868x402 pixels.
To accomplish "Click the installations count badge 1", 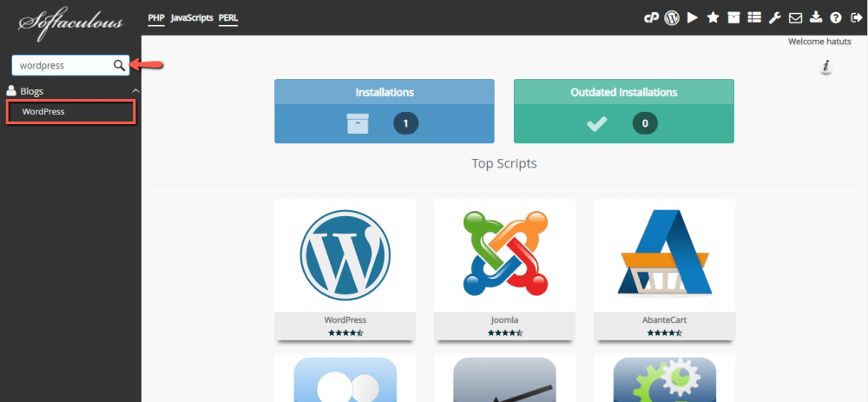I will tap(405, 123).
